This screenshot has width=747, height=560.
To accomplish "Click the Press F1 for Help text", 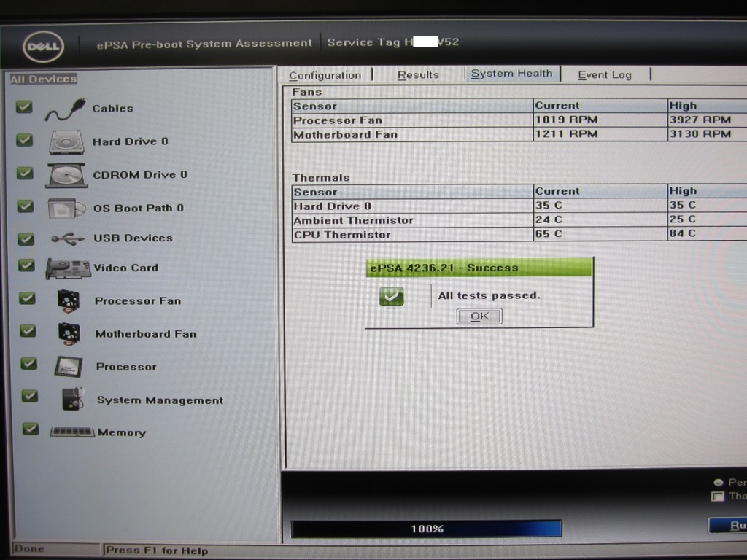I will (157, 551).
